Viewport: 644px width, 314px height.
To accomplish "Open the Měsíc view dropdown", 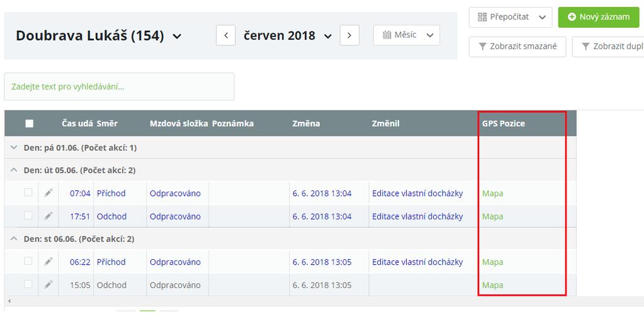I will (x=407, y=35).
